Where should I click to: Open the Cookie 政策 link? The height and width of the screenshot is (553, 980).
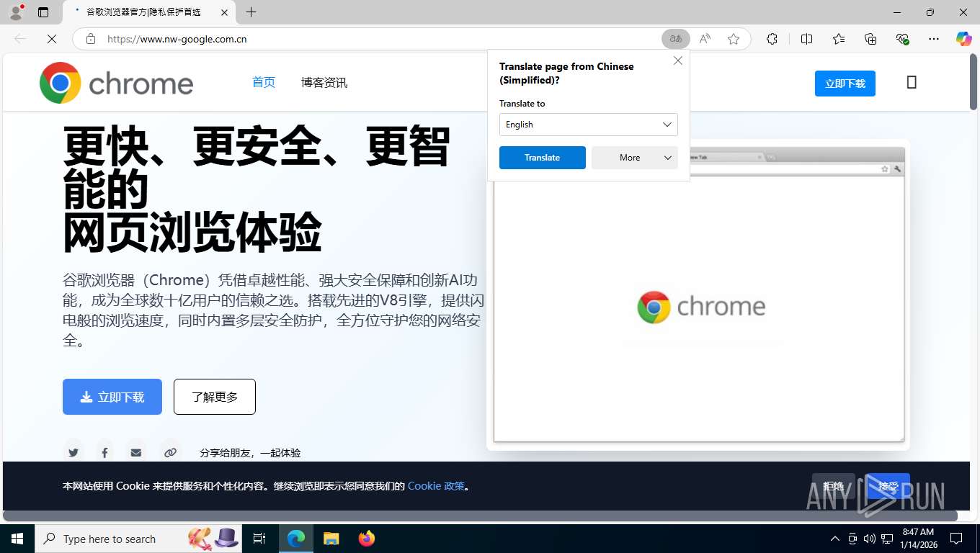[x=436, y=486]
